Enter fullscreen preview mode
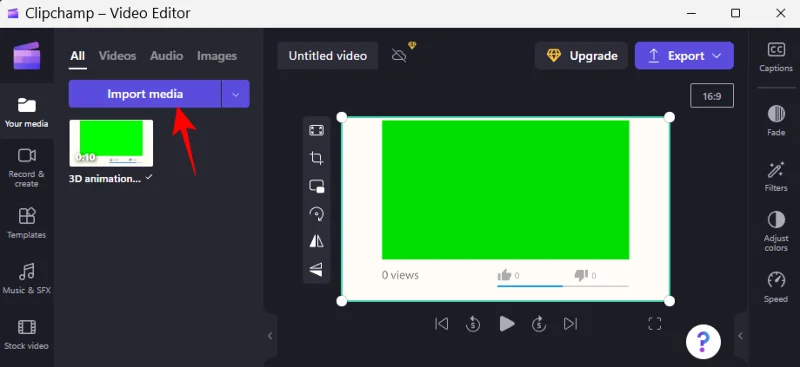Screen dimensions: 800x367 655,324
